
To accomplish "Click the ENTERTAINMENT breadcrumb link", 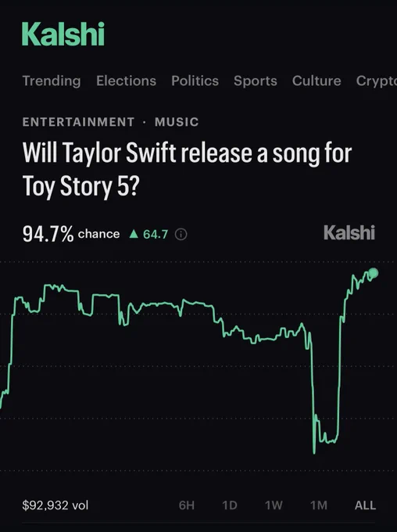I will point(78,122).
